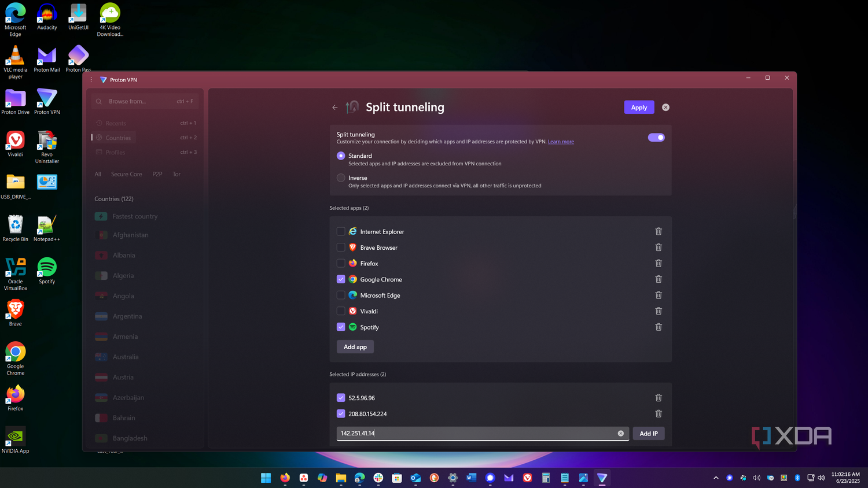This screenshot has height=488, width=868.
Task: Open NVIDIA App desktop icon
Action: [x=16, y=440]
